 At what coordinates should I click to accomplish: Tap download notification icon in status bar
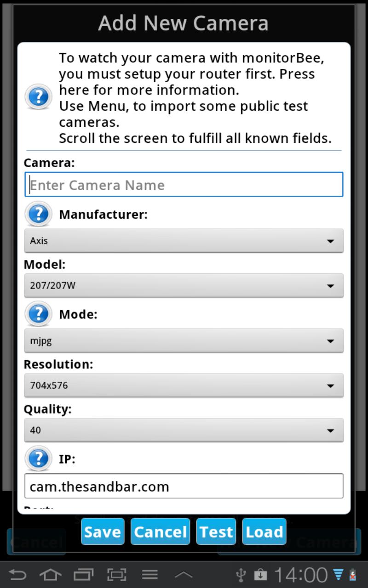coord(260,575)
